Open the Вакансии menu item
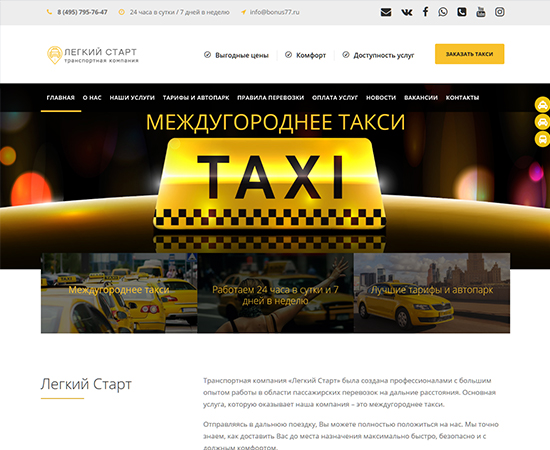 click(x=421, y=98)
